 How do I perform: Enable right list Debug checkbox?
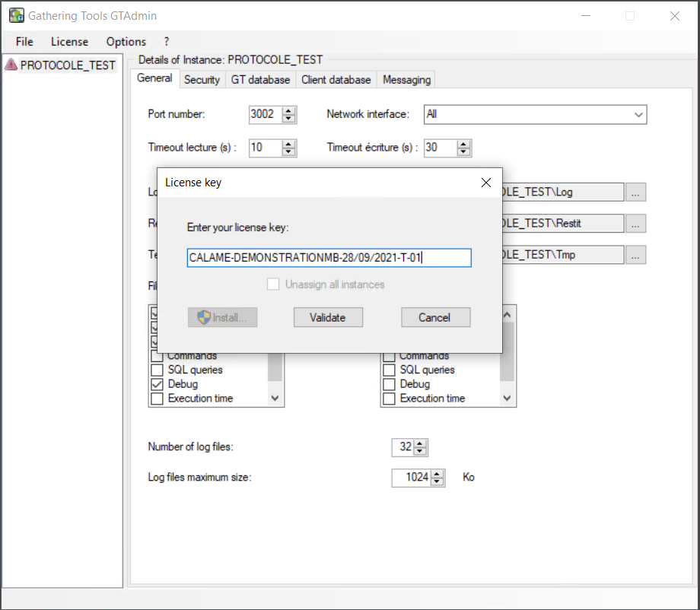[x=389, y=384]
